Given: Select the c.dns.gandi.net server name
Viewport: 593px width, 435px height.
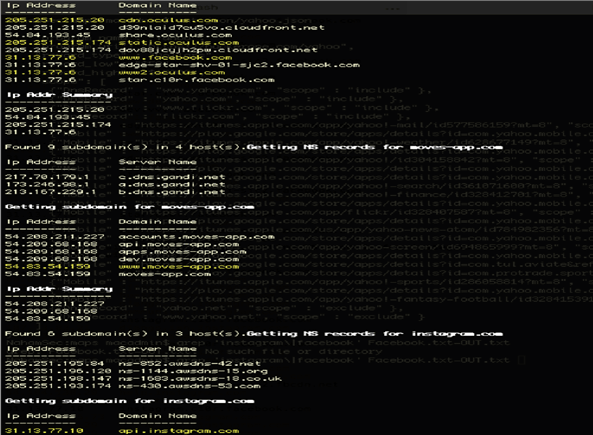Looking at the screenshot, I should pyautogui.click(x=172, y=177).
